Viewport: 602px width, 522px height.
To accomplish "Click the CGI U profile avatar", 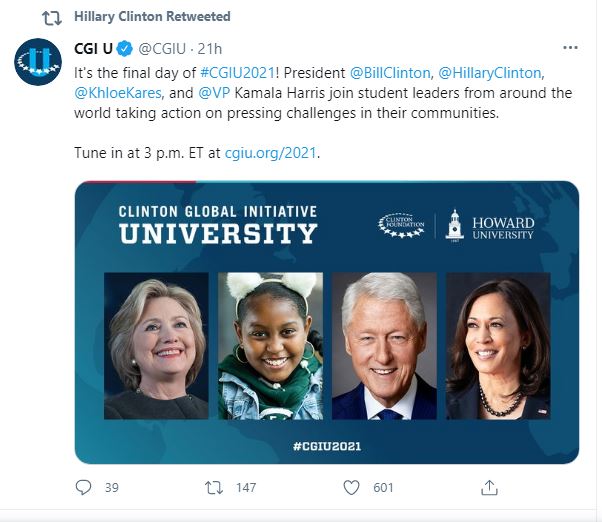I will pos(37,62).
